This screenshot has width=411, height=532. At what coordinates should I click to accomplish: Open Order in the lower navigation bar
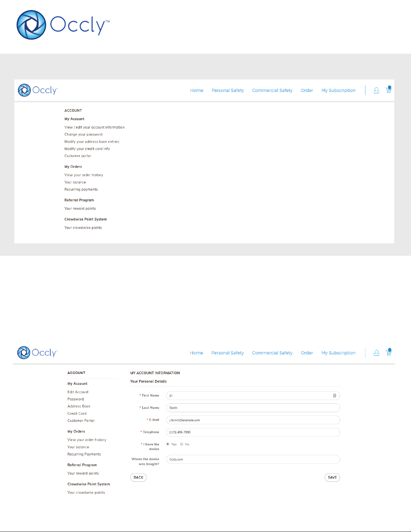click(x=307, y=353)
